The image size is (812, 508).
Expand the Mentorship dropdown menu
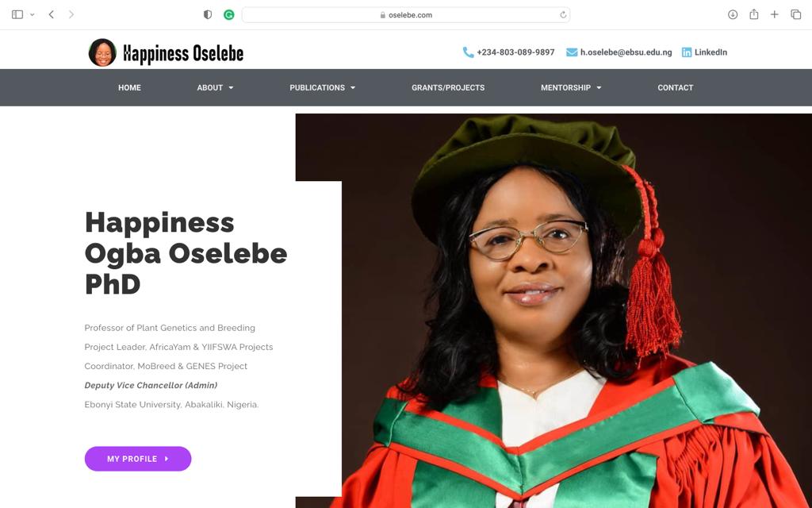click(x=571, y=87)
